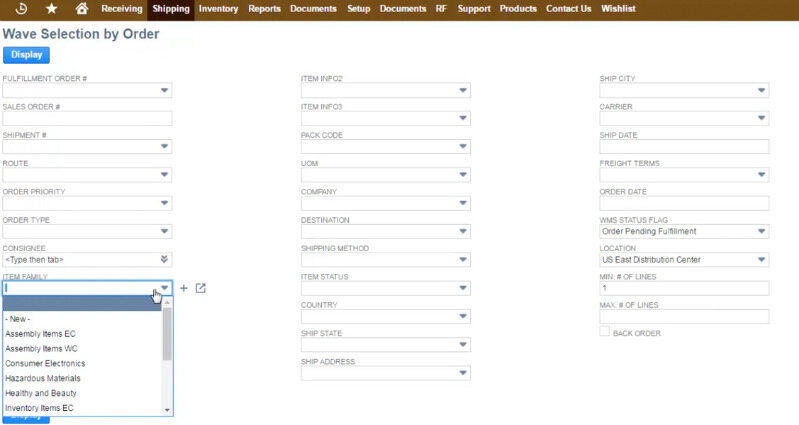The height and width of the screenshot is (425, 799).
Task: Open the Inventory menu
Action: pos(218,9)
